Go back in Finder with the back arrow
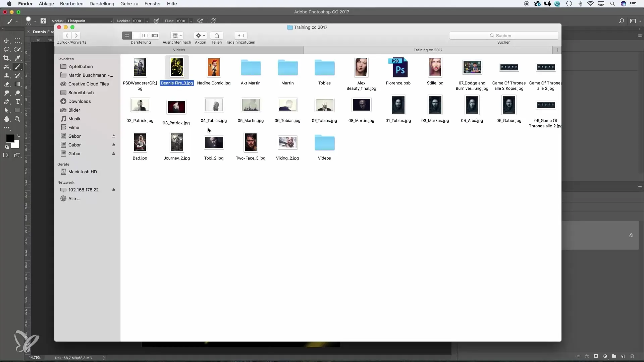The height and width of the screenshot is (362, 644). coord(67,36)
